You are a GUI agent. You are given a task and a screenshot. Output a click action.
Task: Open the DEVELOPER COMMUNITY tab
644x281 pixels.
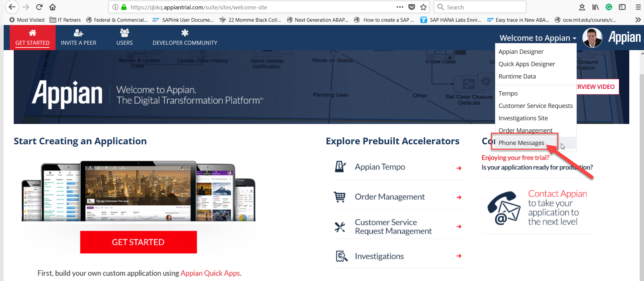point(185,37)
